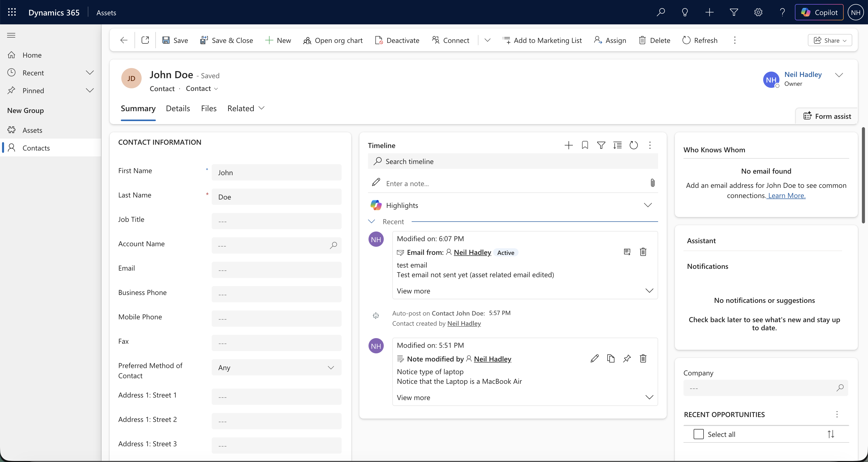Open the test email record icon

[627, 252]
